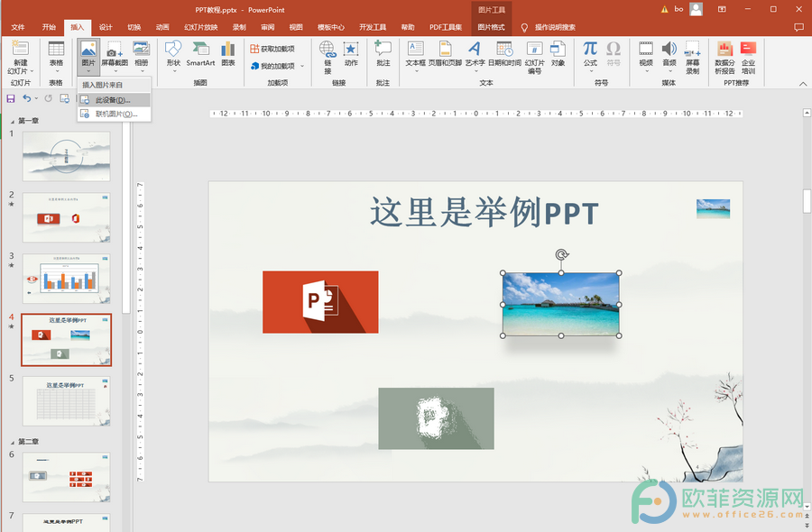Click the 动作 action star icon
The width and height of the screenshot is (812, 532).
tap(351, 50)
